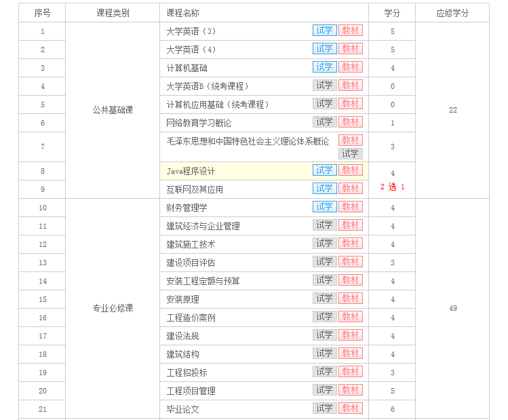Click 试学 button for 计算机基础
The image size is (508, 420).
tap(324, 67)
